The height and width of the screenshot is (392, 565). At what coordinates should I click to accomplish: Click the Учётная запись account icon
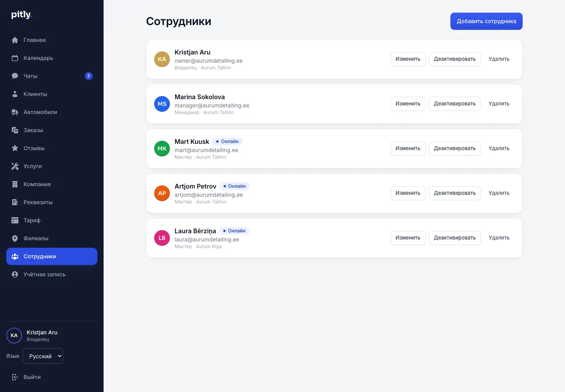click(x=15, y=274)
